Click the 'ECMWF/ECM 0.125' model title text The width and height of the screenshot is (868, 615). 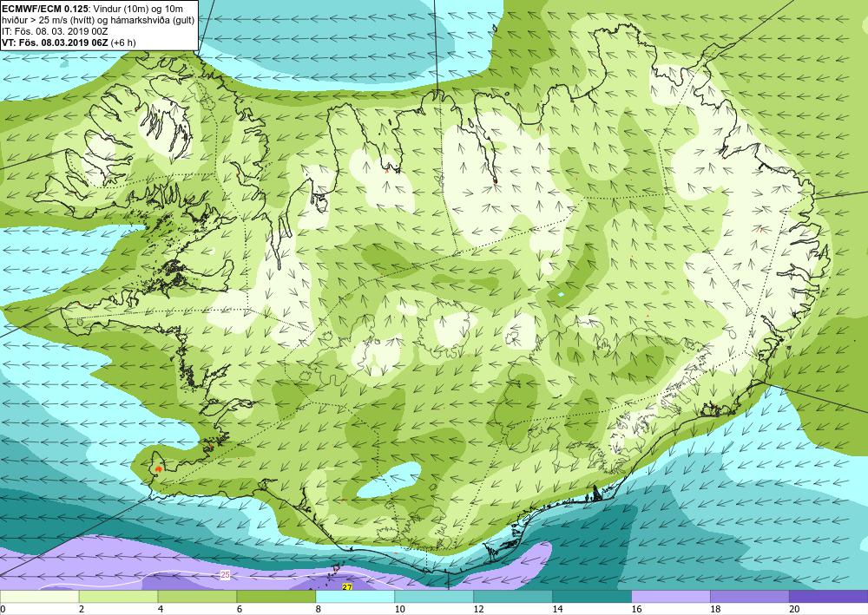coord(45,9)
